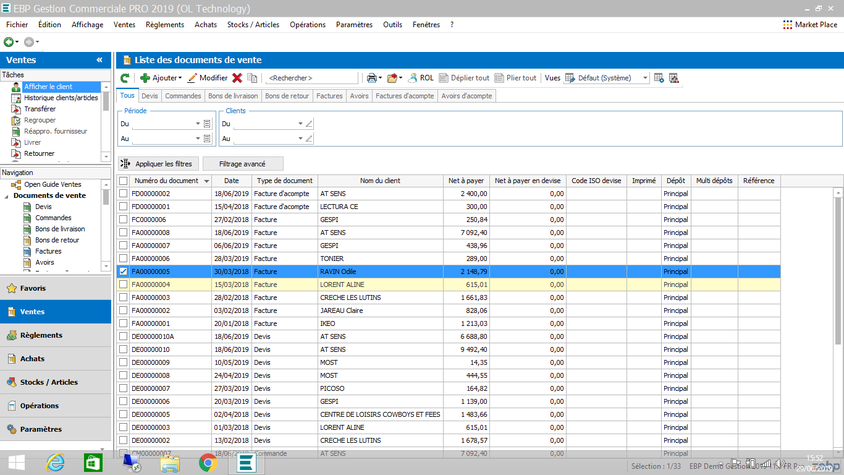Image resolution: width=844 pixels, height=475 pixels.
Task: Check the box for FA00000001
Action: pyautogui.click(x=123, y=323)
